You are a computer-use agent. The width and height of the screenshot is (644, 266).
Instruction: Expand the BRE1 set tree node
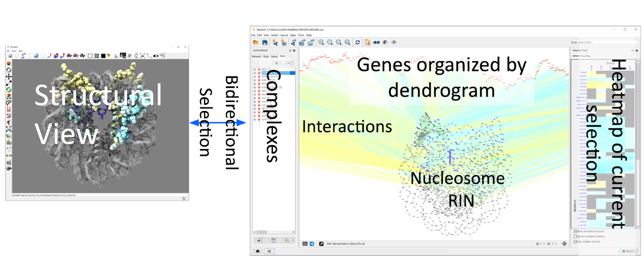(x=255, y=69)
